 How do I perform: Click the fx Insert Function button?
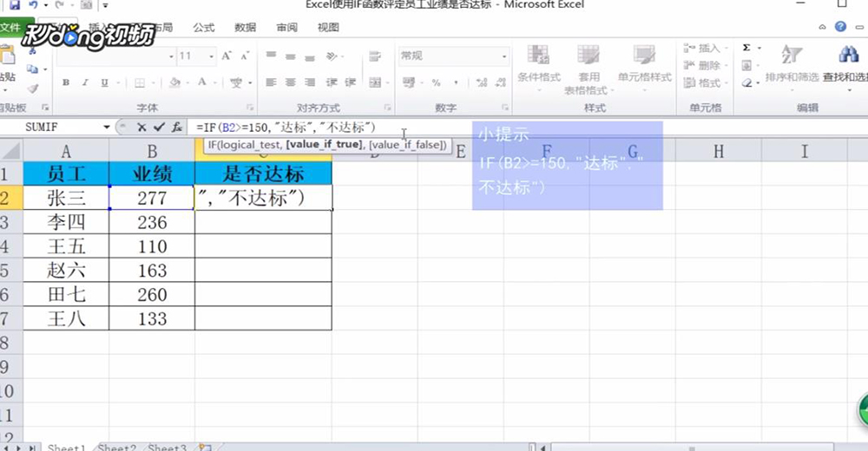(177, 127)
